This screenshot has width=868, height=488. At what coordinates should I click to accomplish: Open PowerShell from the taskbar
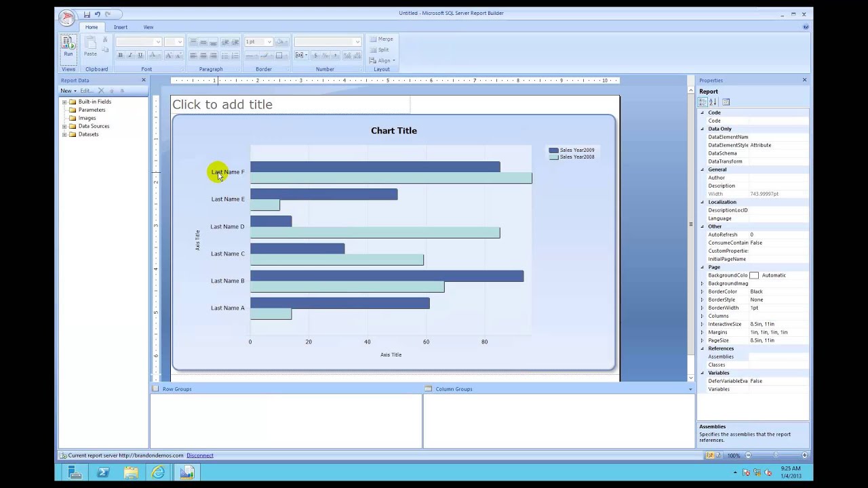click(x=103, y=472)
